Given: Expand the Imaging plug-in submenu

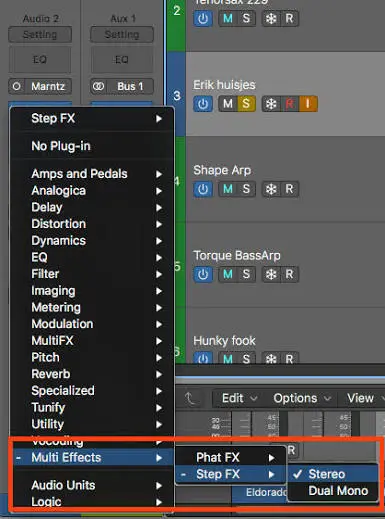Looking at the screenshot, I should pyautogui.click(x=92, y=291).
